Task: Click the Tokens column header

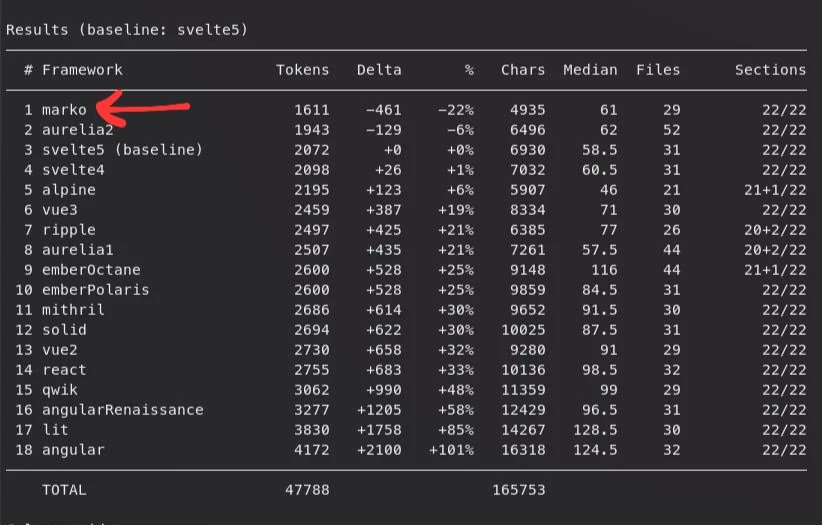Action: (302, 70)
